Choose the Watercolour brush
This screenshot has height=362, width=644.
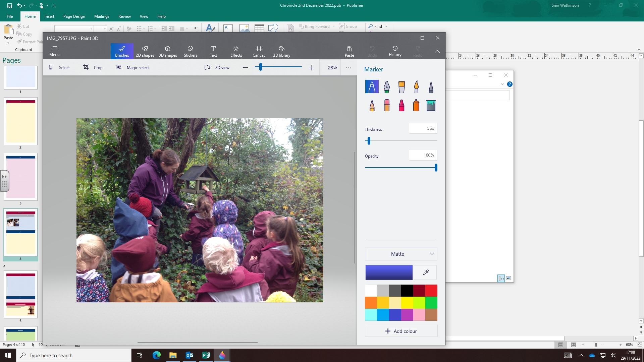click(416, 86)
